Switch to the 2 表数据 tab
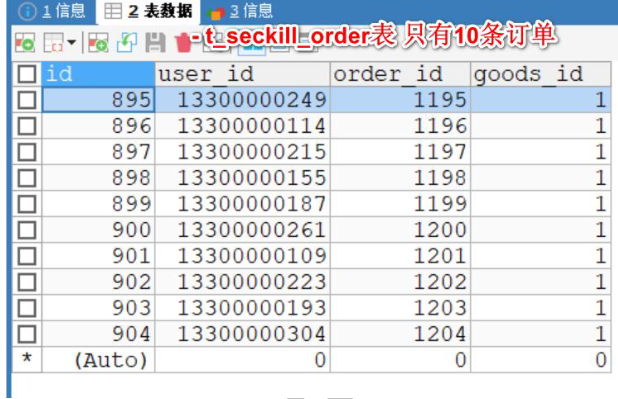 [x=149, y=11]
